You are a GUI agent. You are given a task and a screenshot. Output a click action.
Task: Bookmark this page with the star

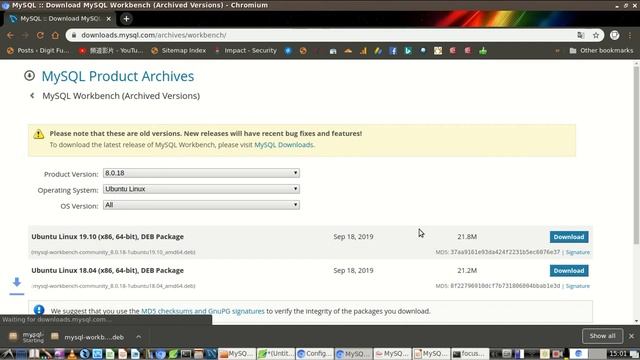click(596, 36)
